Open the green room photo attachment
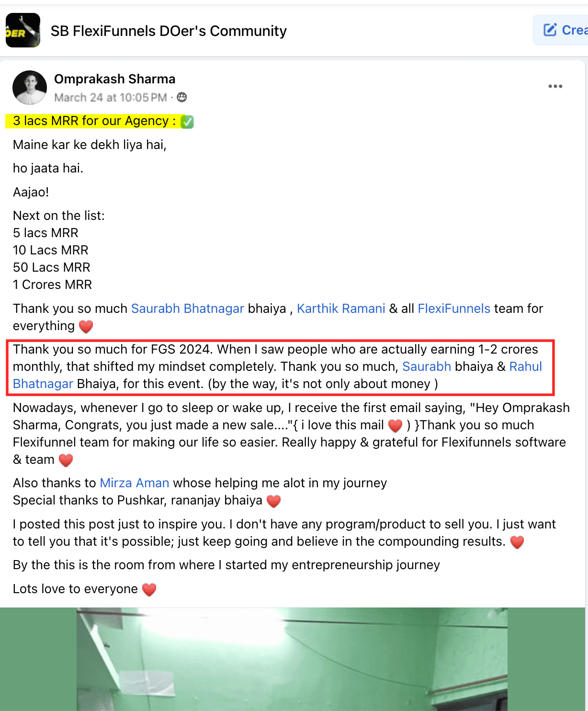This screenshot has width=588, height=711. pos(292,659)
